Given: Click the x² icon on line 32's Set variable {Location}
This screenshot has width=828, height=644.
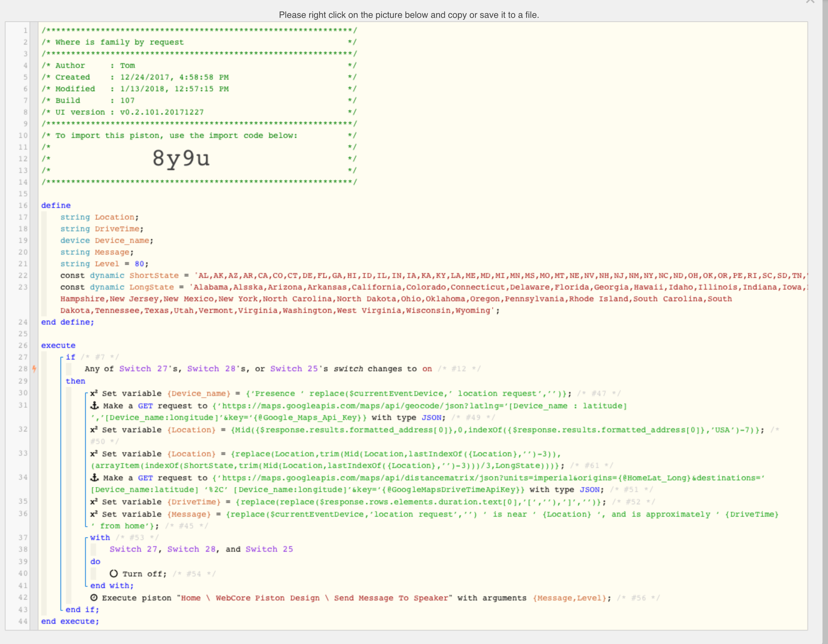Looking at the screenshot, I should pos(94,430).
